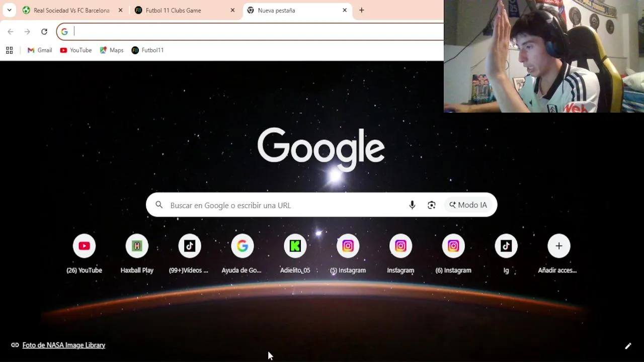Screen dimensions: 644x362
Task: Open the Haxball Play shortcut
Action: [137, 254]
